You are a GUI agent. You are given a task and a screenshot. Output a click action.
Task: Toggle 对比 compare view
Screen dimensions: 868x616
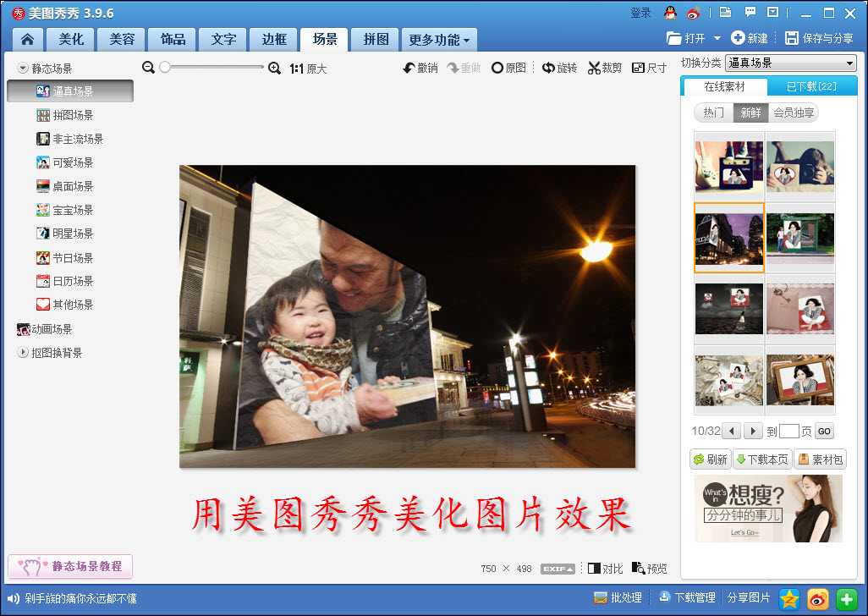(605, 569)
